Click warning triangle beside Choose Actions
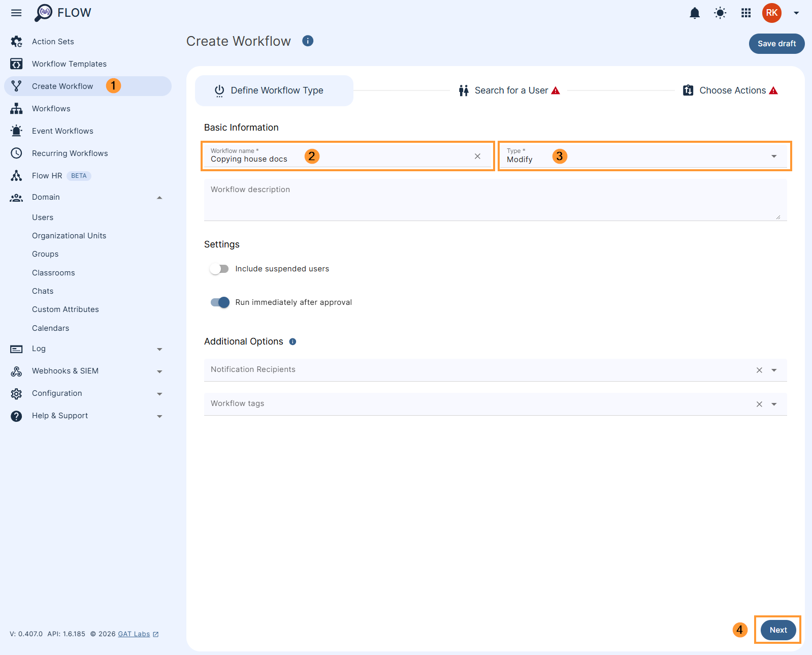812x655 pixels. pos(773,91)
